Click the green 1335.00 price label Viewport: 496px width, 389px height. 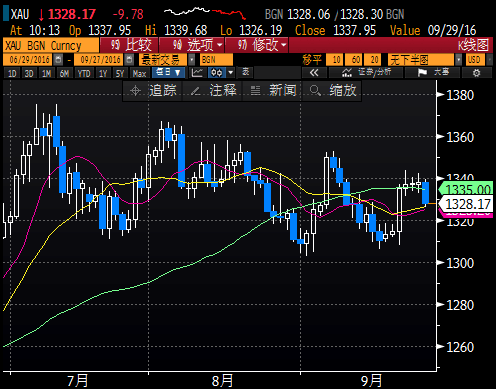click(466, 189)
